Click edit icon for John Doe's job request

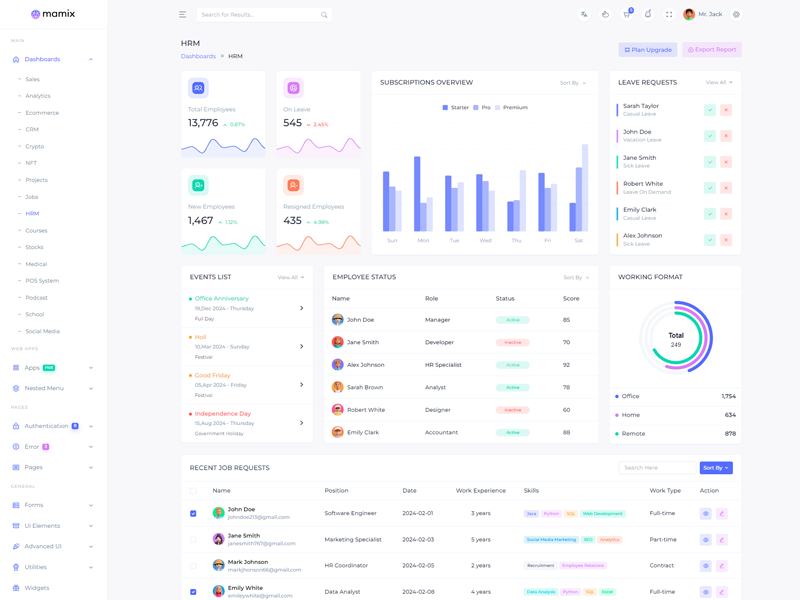[x=722, y=514]
